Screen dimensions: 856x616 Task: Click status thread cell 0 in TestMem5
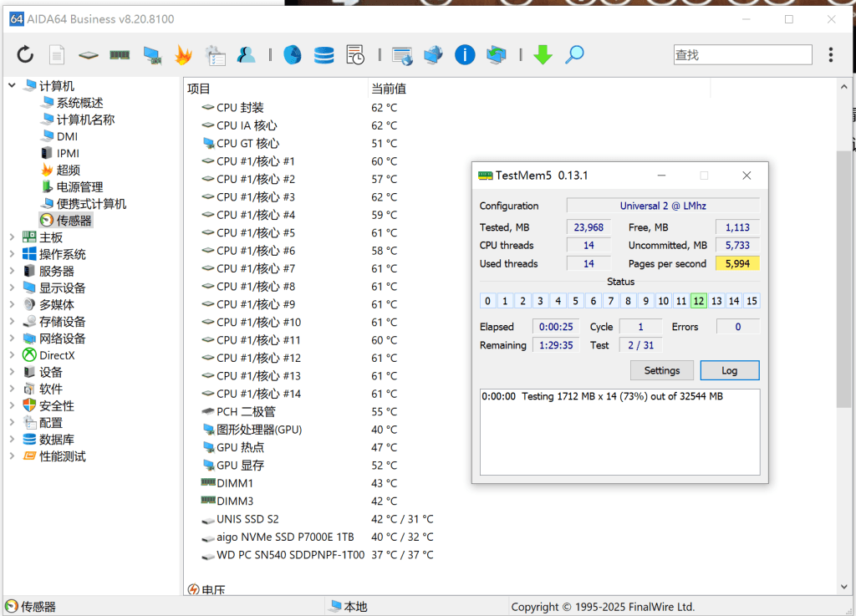click(x=487, y=301)
